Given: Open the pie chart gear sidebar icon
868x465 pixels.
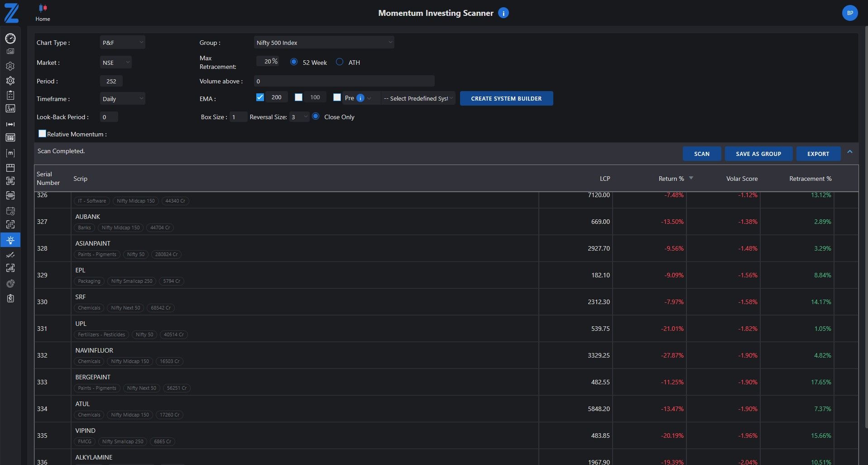Looking at the screenshot, I should point(10,284).
